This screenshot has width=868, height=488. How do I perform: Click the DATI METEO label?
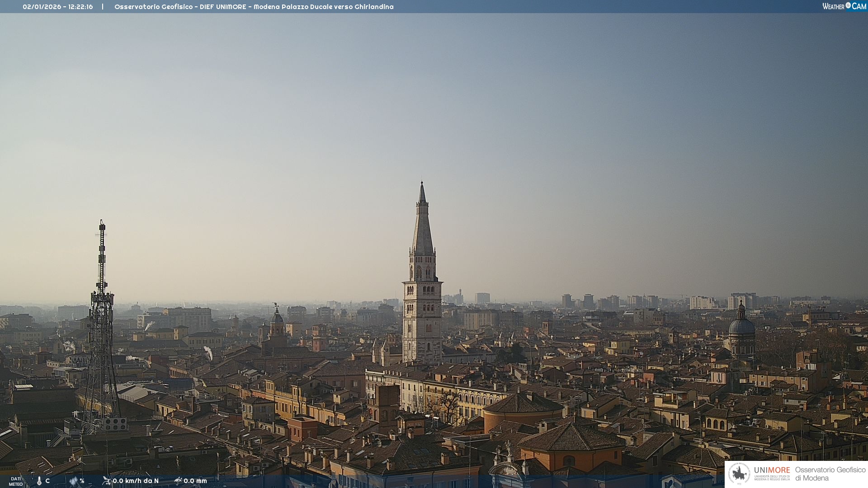[x=16, y=481]
